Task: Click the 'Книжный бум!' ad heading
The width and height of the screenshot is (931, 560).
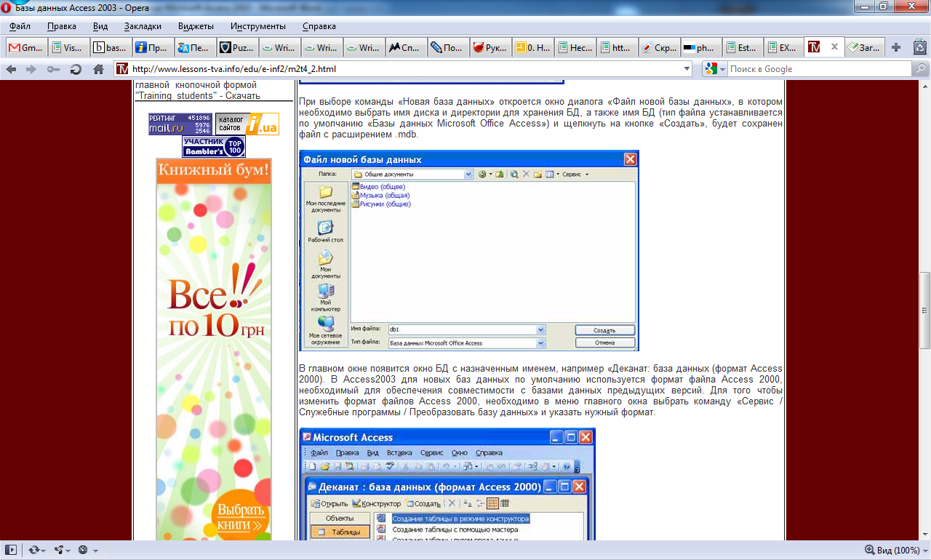Action: tap(214, 171)
